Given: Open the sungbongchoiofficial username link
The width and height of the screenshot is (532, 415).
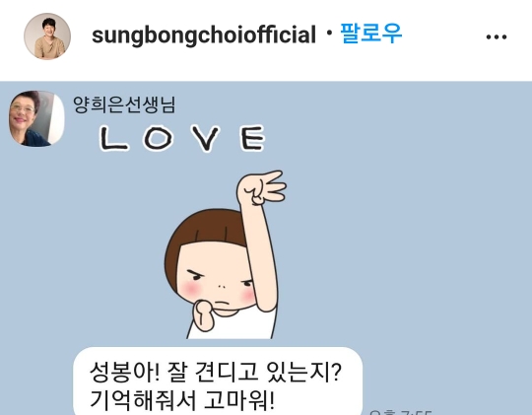Looking at the screenshot, I should (204, 35).
